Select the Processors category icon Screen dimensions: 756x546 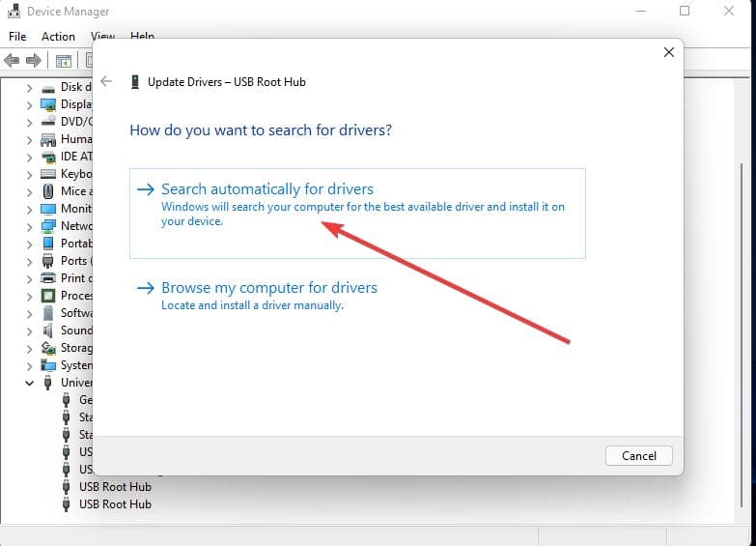48,296
